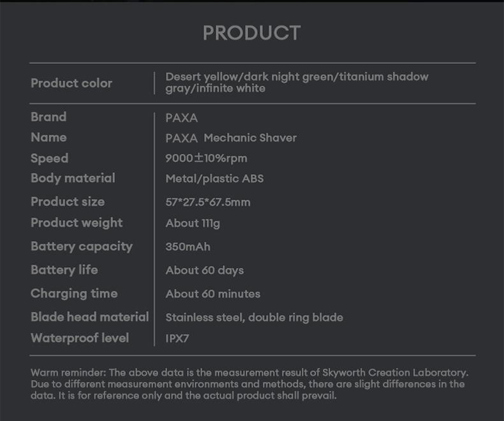Click the PAXA Mechanic Shaver name
Viewport: 504px width, 421px height.
[231, 138]
